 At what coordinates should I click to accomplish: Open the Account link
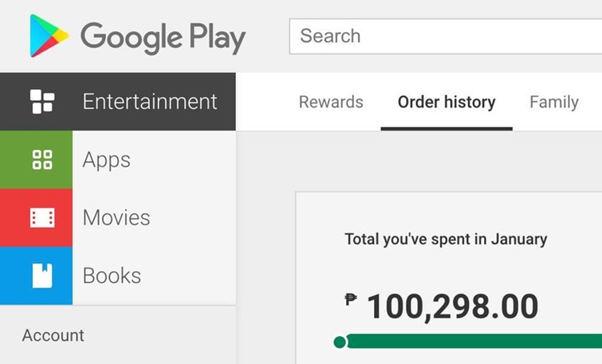pos(53,335)
